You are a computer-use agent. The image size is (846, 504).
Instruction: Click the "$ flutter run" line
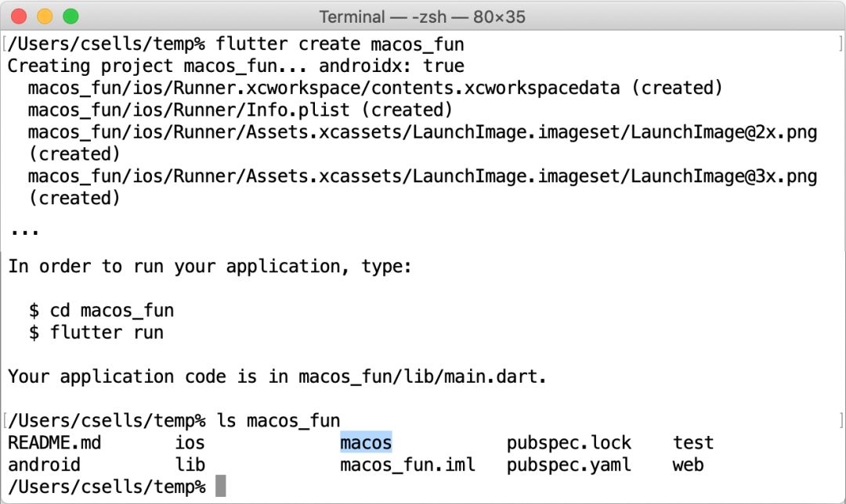(96, 332)
